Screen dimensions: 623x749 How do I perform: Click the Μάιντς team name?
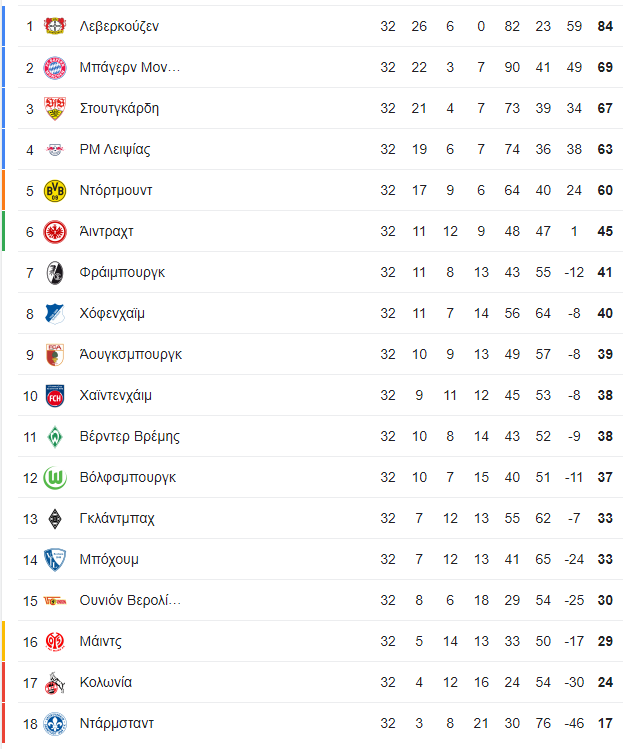click(100, 641)
